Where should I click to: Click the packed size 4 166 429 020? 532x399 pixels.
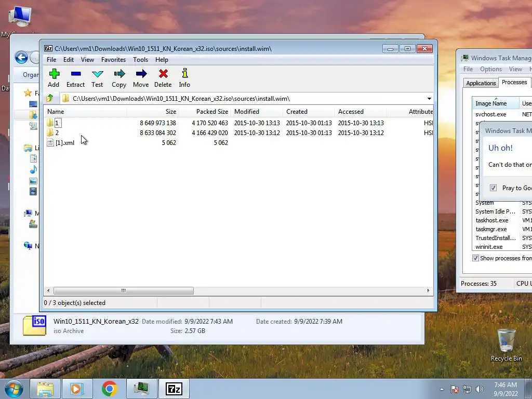(210, 132)
